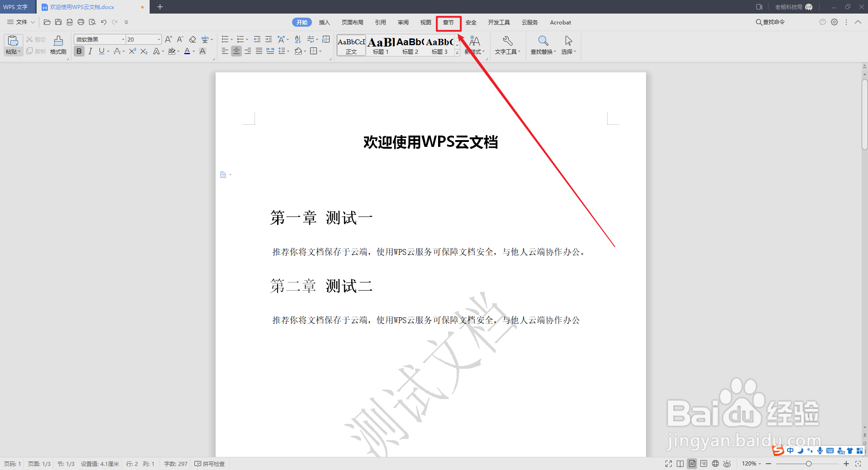Image resolution: width=868 pixels, height=470 pixels.
Task: Toggle underline on selected text
Action: [101, 51]
